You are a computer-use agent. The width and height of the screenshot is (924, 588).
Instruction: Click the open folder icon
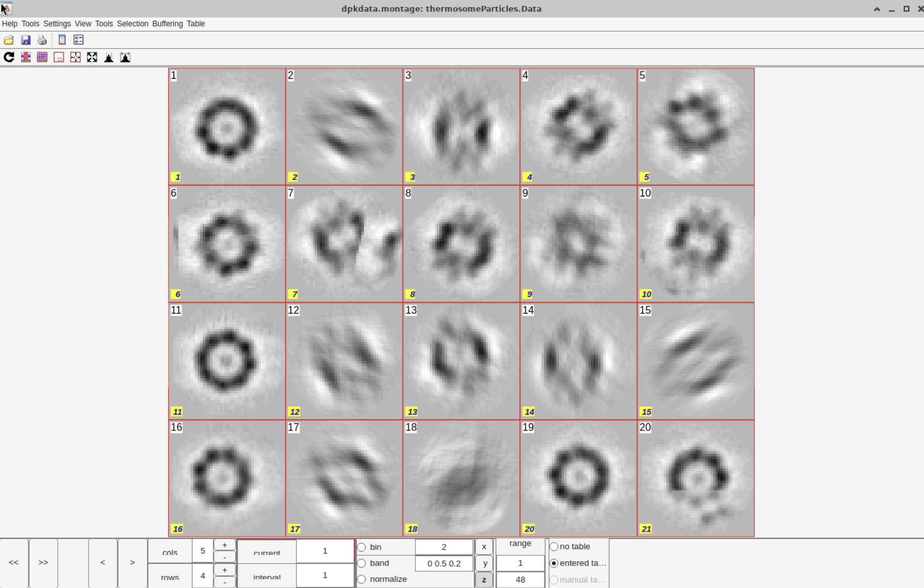[9, 40]
